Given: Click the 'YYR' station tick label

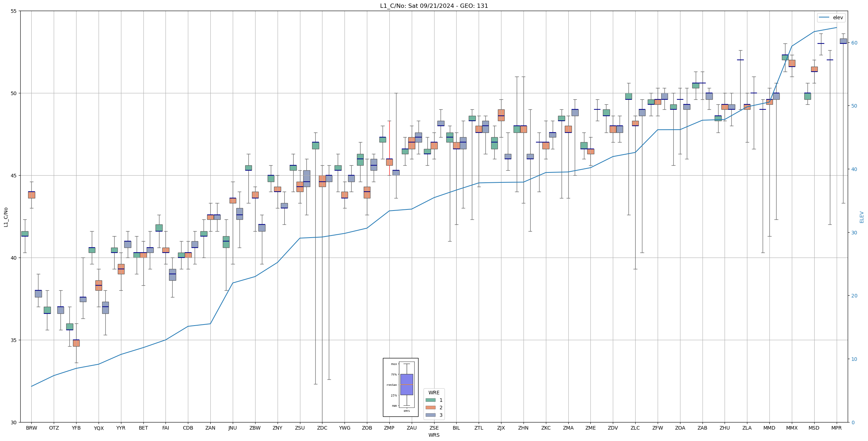Looking at the screenshot, I should [x=121, y=428].
